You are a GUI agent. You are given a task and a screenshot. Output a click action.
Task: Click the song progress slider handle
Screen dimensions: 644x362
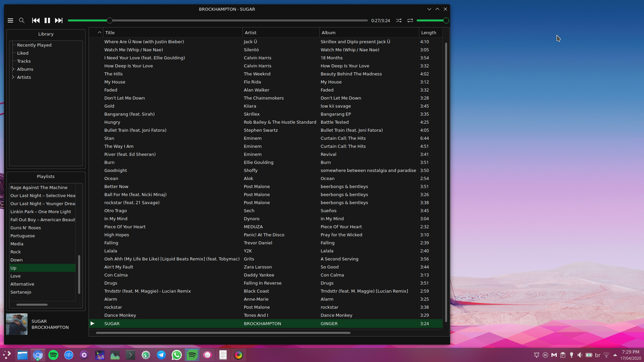click(x=110, y=20)
